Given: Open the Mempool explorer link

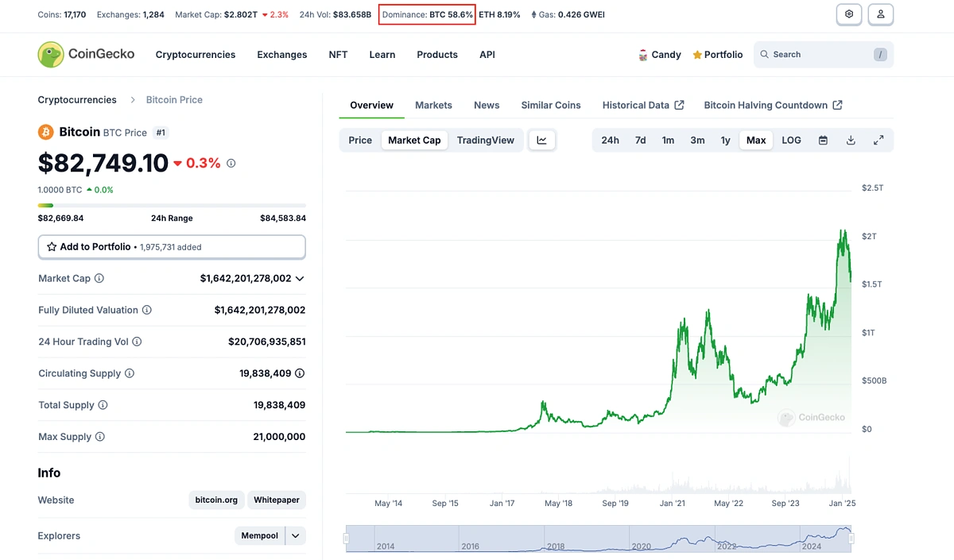Looking at the screenshot, I should [260, 536].
